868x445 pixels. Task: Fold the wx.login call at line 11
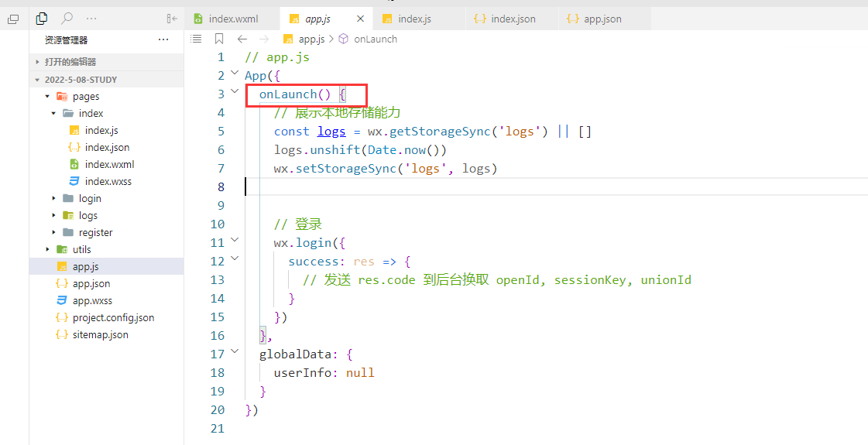pos(235,239)
